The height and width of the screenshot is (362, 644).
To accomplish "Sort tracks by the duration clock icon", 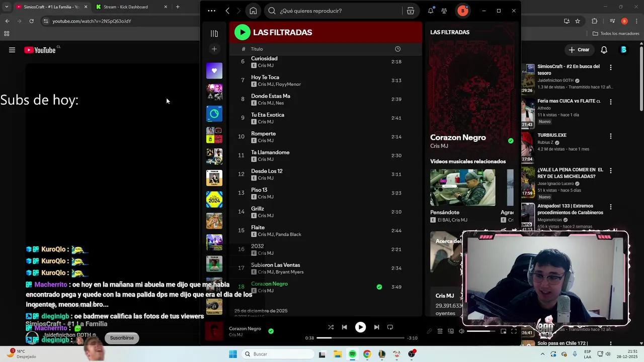I will pos(397,49).
